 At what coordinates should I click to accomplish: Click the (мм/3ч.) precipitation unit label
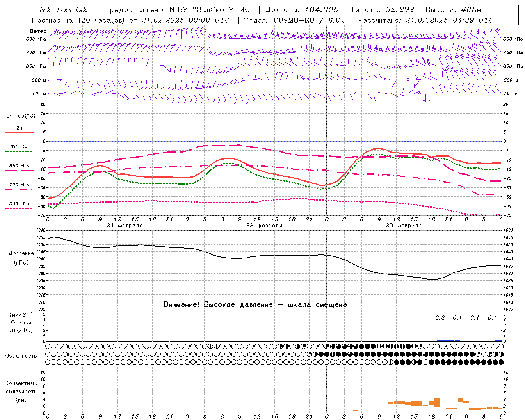pos(21,315)
